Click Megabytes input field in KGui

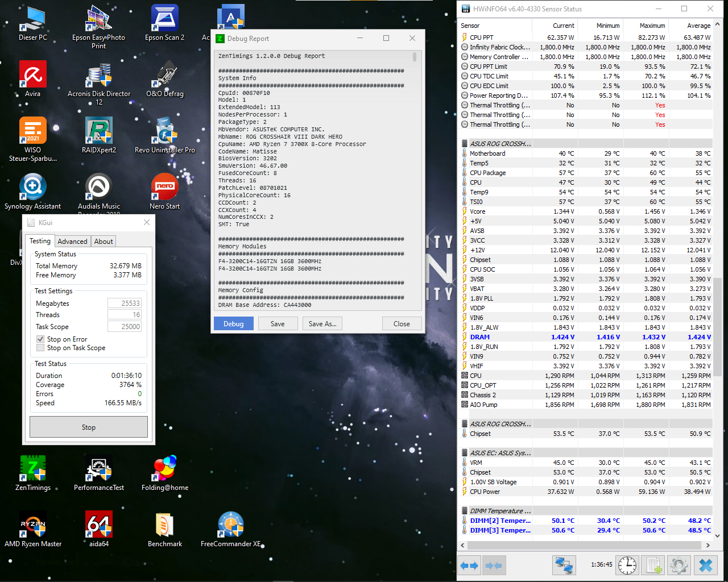pos(124,304)
